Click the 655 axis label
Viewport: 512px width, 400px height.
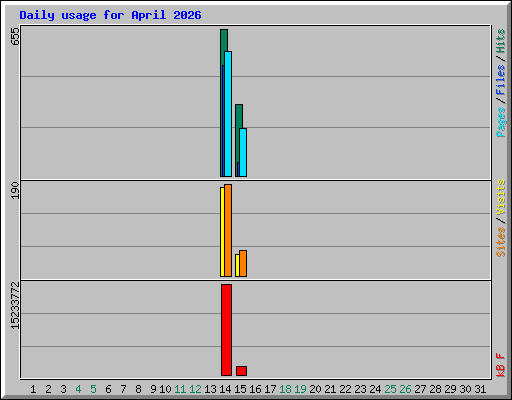[15, 37]
